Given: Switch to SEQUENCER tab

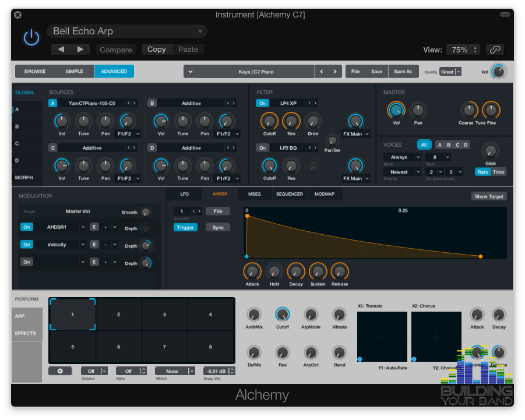Looking at the screenshot, I should (x=289, y=194).
